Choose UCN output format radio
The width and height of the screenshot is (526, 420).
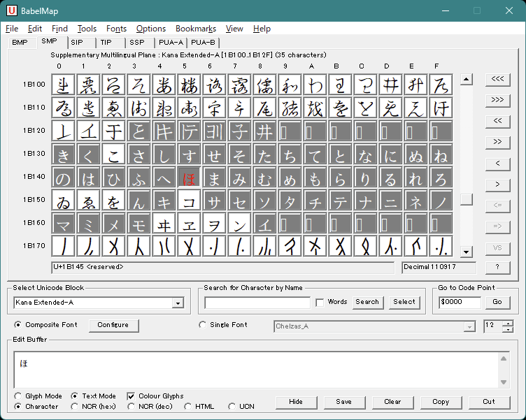pyautogui.click(x=232, y=407)
